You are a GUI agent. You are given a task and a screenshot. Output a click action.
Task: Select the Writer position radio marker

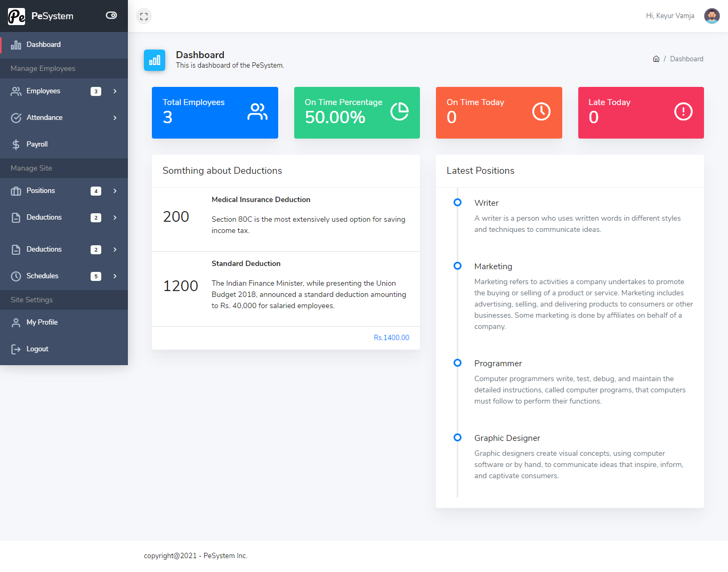click(x=457, y=202)
